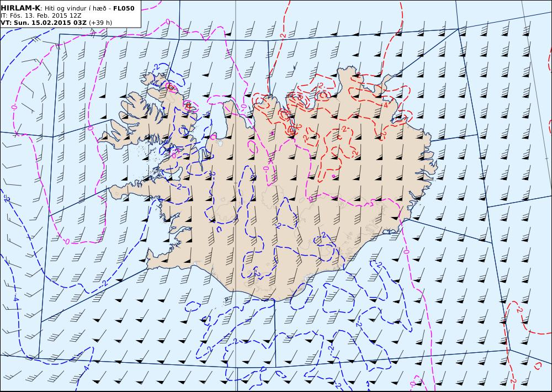Click the '(+39 h)' forecast offset text
This screenshot has height=392, width=552.
pyautogui.click(x=100, y=23)
